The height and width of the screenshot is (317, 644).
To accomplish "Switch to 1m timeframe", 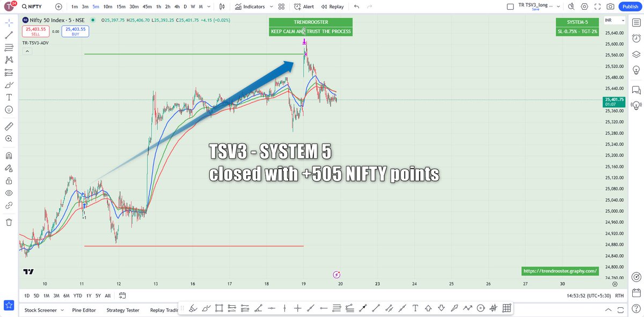I will tap(74, 6).
